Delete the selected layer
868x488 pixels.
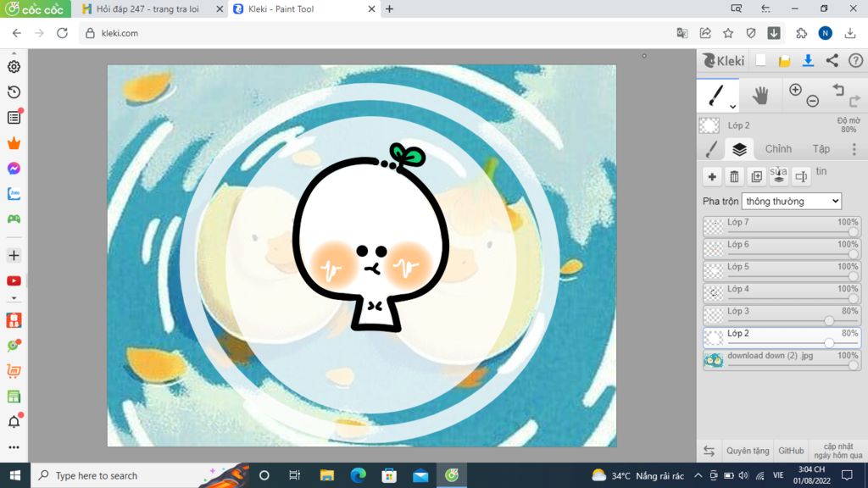(x=735, y=176)
